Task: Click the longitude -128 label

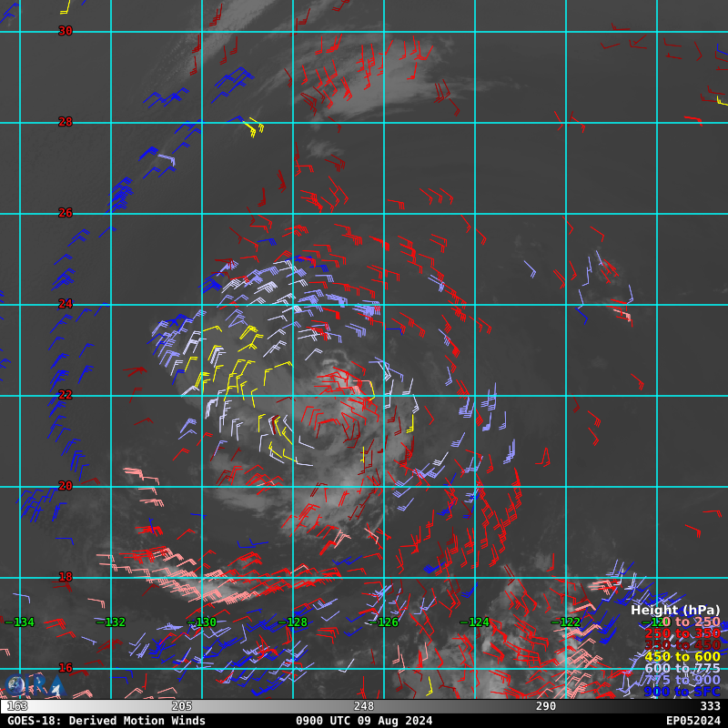Action: point(293,622)
